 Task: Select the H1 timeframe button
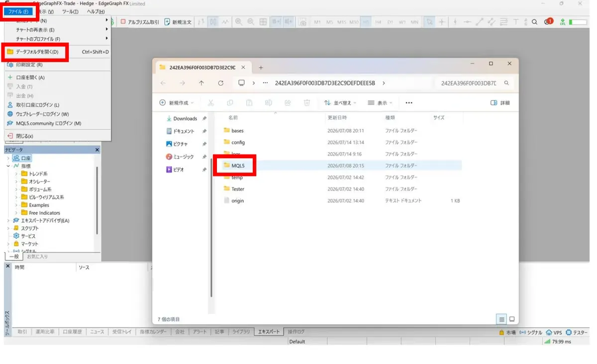[x=366, y=22]
